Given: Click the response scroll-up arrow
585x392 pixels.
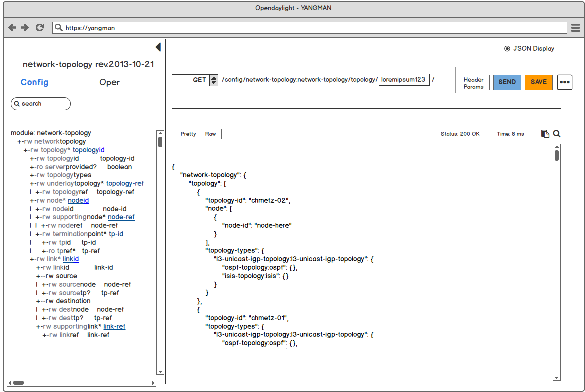Looking at the screenshot, I should coord(556,147).
